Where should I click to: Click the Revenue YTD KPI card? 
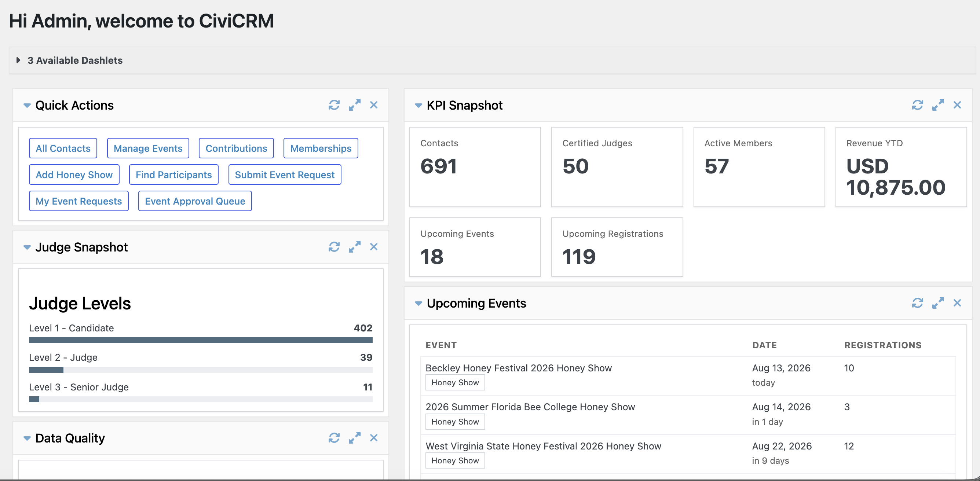[x=901, y=167]
